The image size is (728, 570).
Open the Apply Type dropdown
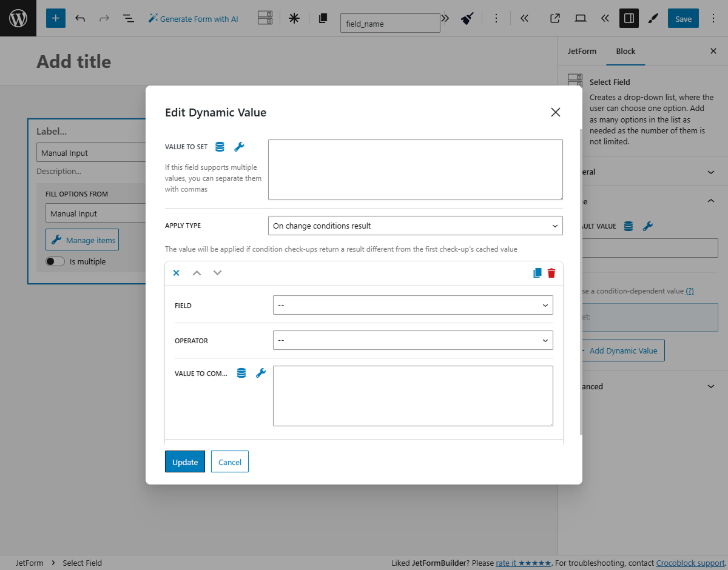pyautogui.click(x=416, y=226)
